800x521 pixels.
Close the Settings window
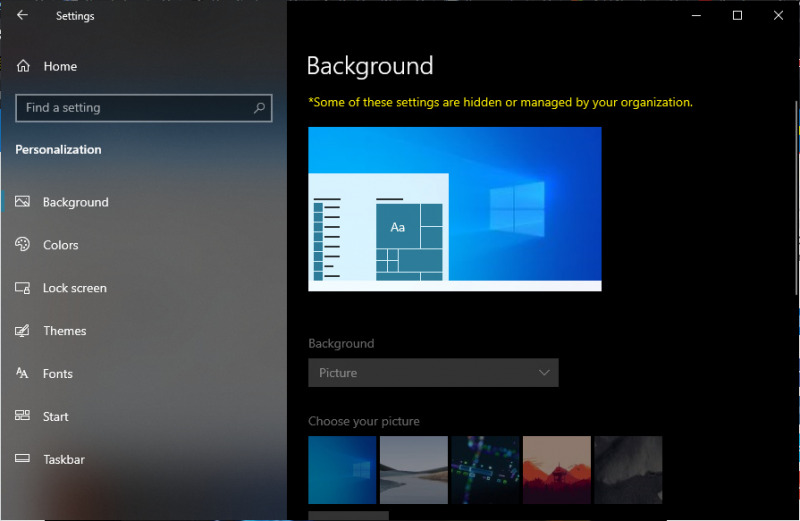tap(778, 15)
